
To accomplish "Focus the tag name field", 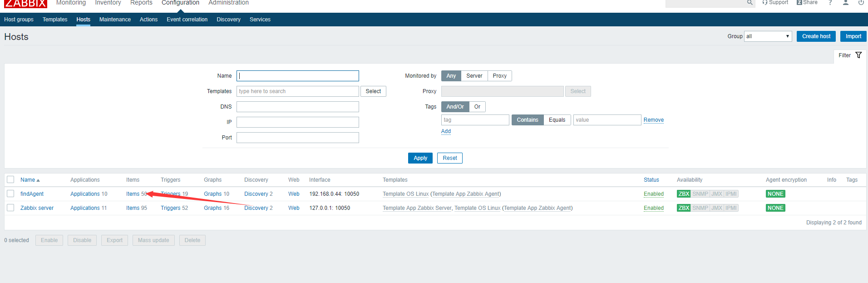I will tap(475, 120).
